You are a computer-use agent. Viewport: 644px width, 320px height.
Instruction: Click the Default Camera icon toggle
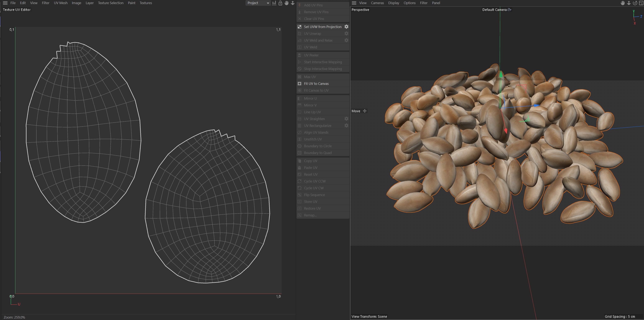pyautogui.click(x=509, y=9)
